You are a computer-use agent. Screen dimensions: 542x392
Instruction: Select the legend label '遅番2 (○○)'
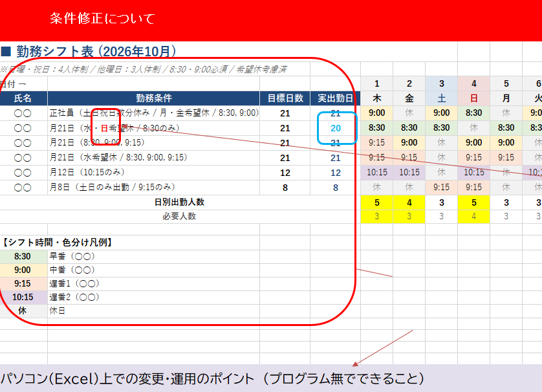(74, 298)
